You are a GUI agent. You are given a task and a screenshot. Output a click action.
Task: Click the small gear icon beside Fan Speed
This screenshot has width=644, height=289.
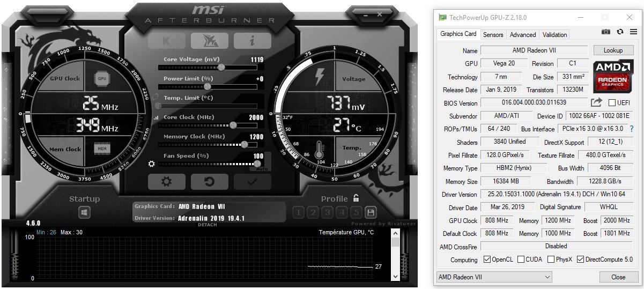[152, 163]
